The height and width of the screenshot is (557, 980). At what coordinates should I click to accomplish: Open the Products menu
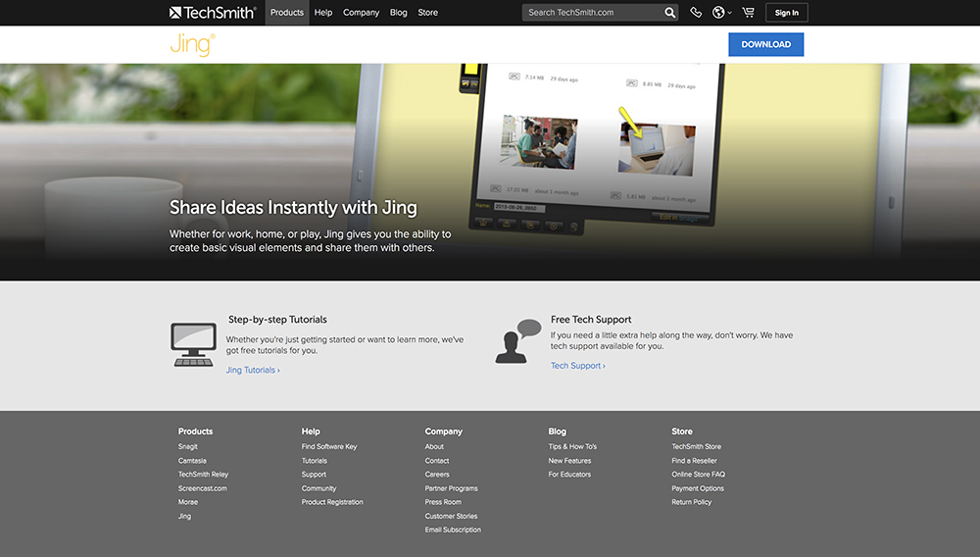[287, 13]
